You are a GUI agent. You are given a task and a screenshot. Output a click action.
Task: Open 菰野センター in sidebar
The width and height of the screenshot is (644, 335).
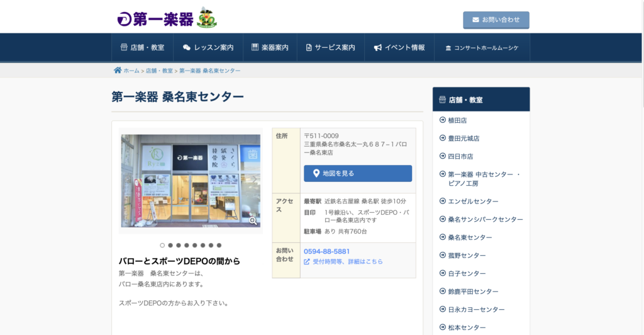point(467,256)
